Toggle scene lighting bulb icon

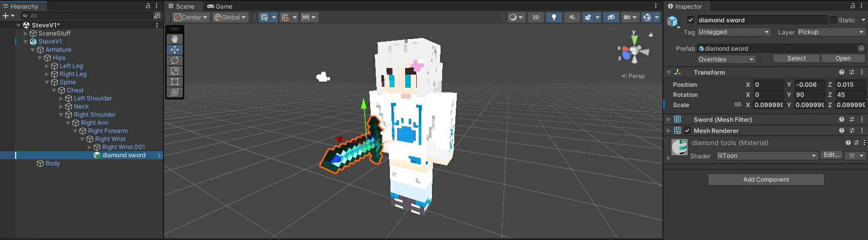pos(554,17)
